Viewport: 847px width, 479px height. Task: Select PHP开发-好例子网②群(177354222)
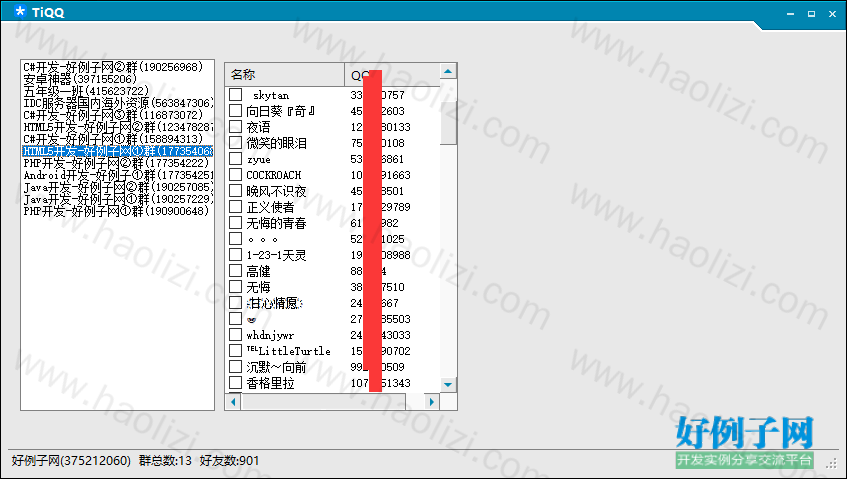(116, 163)
